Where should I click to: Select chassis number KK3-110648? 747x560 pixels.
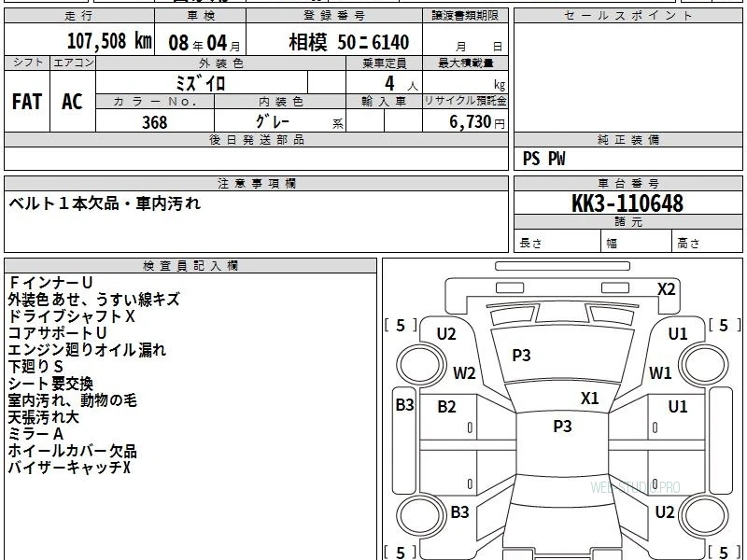pos(627,203)
